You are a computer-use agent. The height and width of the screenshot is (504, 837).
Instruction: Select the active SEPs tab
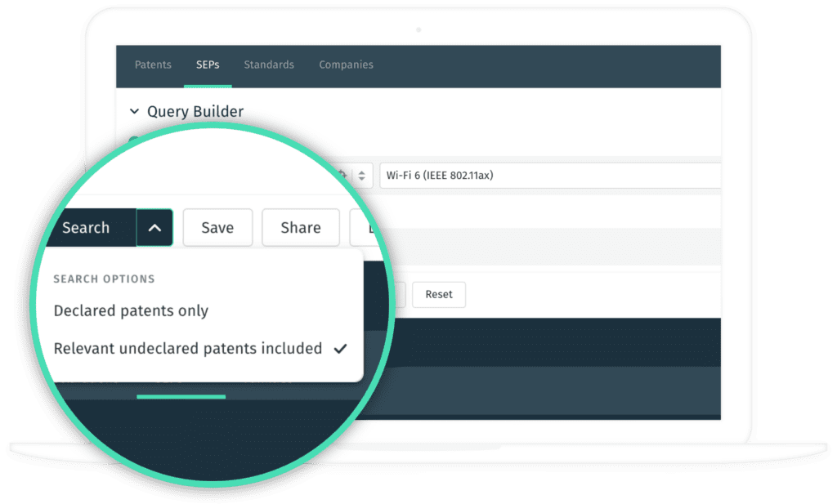pos(208,65)
